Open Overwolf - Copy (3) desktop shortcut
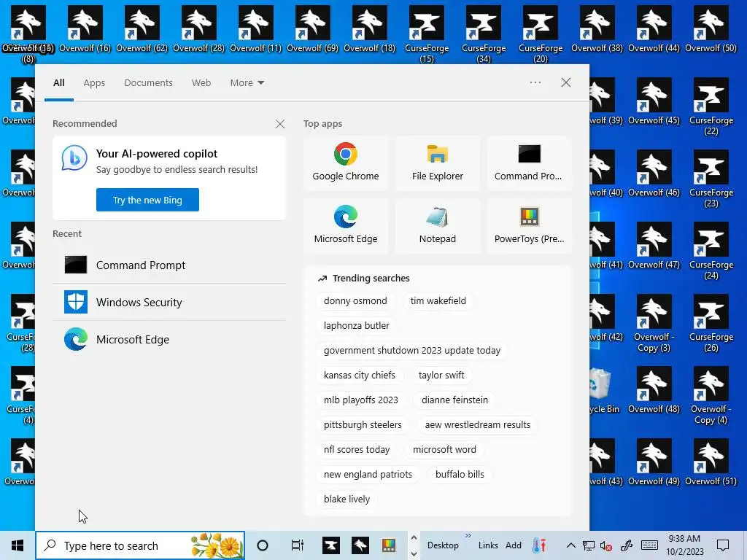 (654, 323)
